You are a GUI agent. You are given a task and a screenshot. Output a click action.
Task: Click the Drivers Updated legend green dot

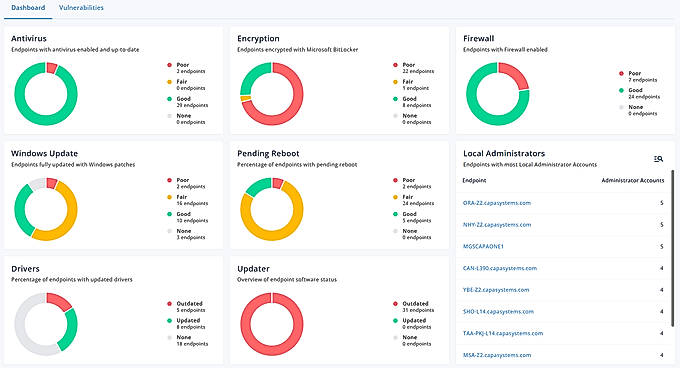[x=169, y=321]
